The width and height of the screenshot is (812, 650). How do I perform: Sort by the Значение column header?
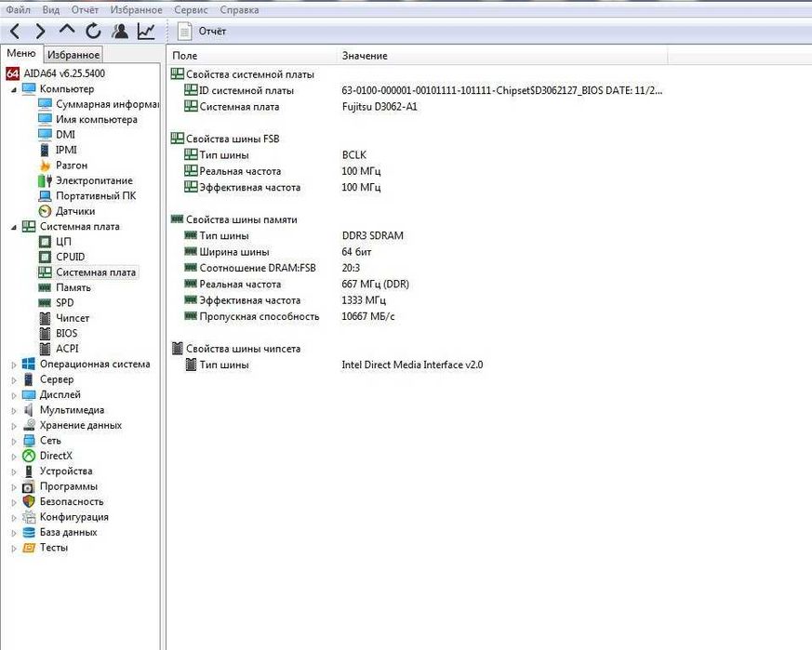click(x=502, y=56)
